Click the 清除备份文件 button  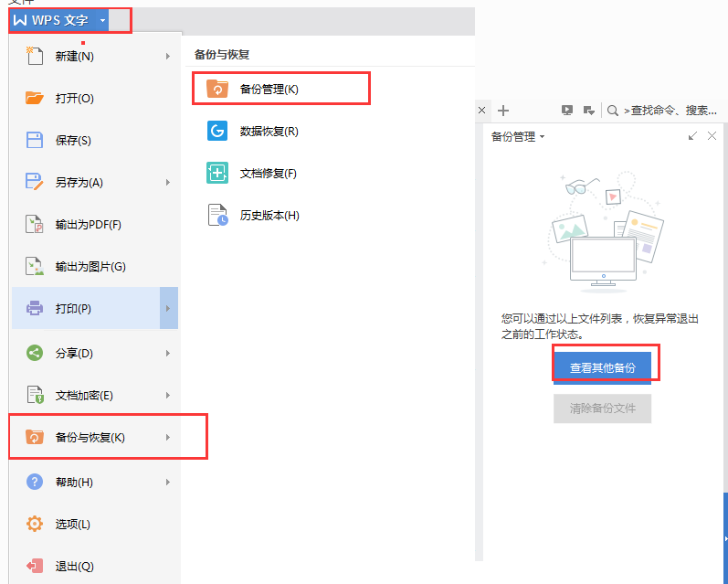pos(602,409)
